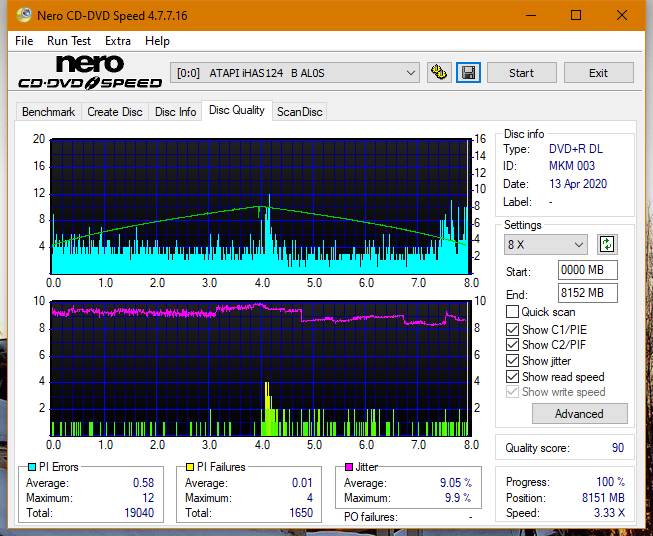The width and height of the screenshot is (653, 536).
Task: Switch to the ScanDisc tab
Action: pyautogui.click(x=299, y=112)
